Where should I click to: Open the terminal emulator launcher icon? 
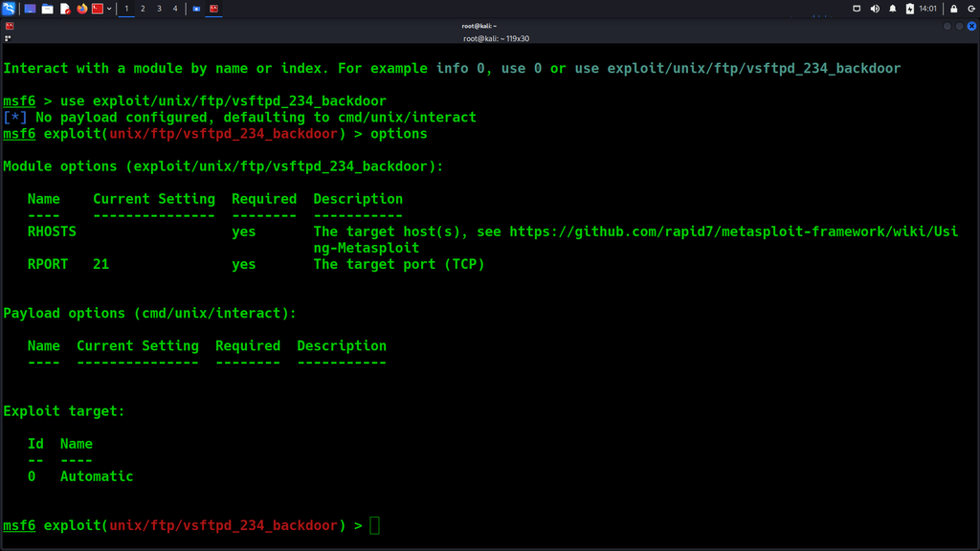click(x=98, y=9)
